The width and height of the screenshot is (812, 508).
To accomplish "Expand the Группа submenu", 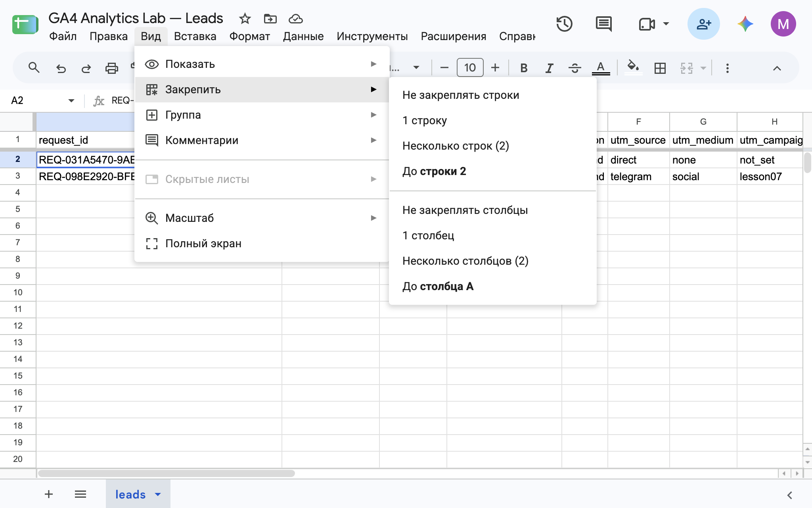I will 262,115.
